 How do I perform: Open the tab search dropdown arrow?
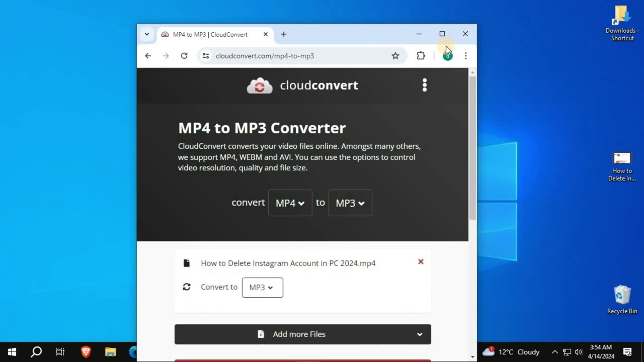pyautogui.click(x=147, y=34)
